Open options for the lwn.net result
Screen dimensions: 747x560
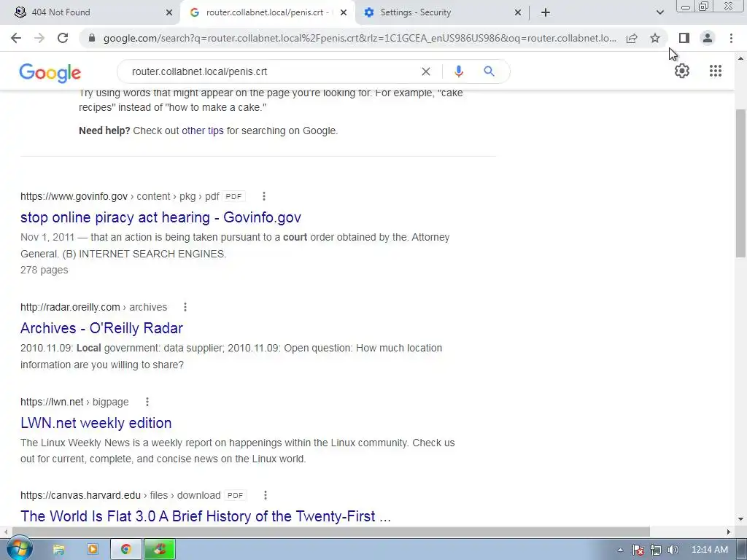pyautogui.click(x=147, y=402)
